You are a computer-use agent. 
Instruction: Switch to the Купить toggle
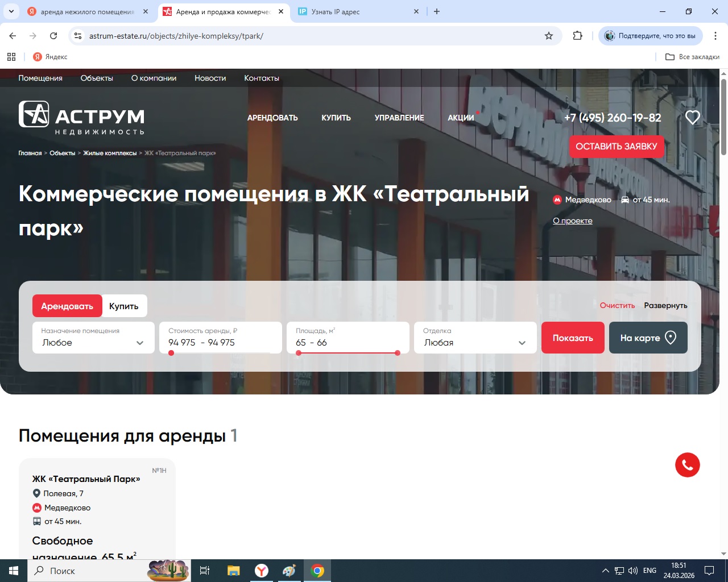[x=124, y=306]
